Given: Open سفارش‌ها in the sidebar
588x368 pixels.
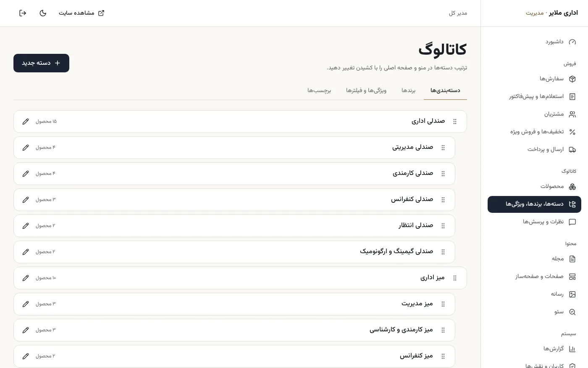Looking at the screenshot, I should (x=534, y=79).
